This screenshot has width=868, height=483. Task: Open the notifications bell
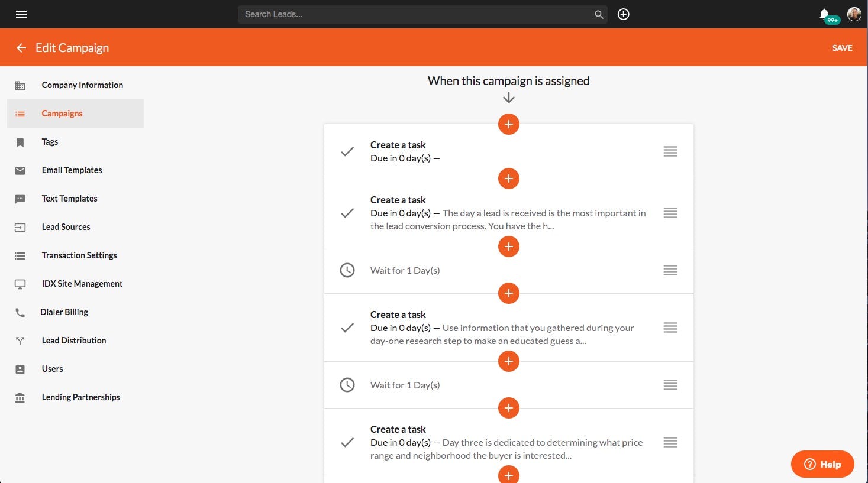(x=824, y=14)
